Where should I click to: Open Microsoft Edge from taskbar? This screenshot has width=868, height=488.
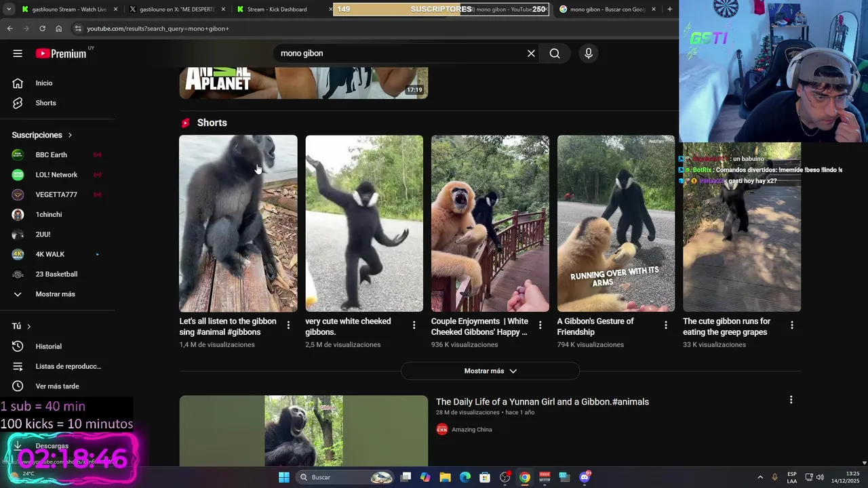pyautogui.click(x=465, y=477)
